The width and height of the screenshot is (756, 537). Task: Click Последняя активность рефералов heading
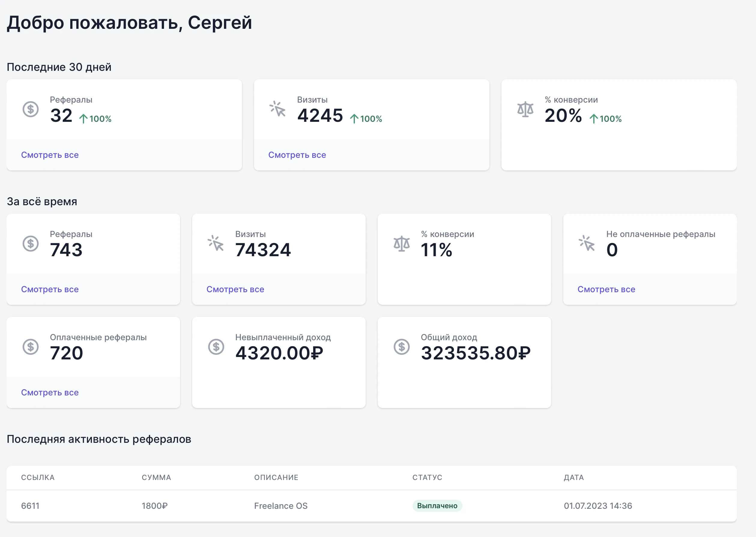(99, 439)
